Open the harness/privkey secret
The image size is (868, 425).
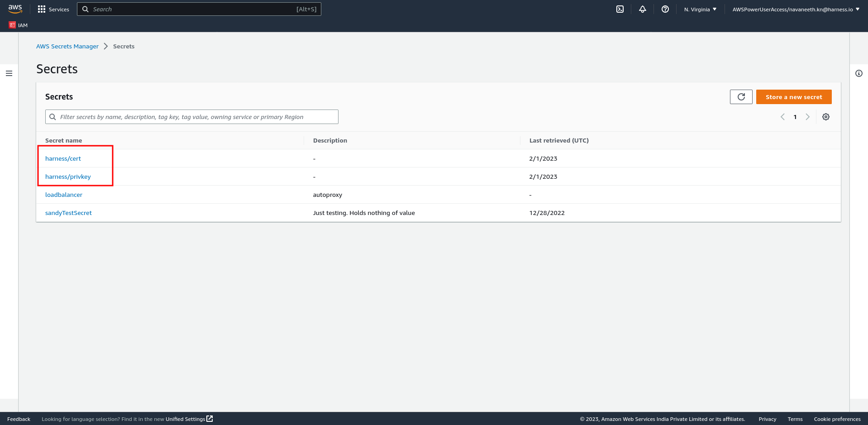pyautogui.click(x=68, y=177)
